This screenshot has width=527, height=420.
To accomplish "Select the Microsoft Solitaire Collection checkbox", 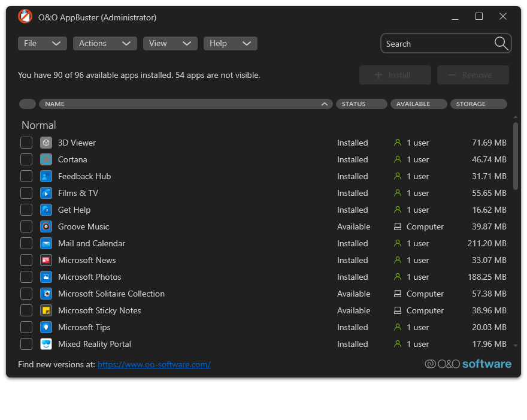I will coord(26,294).
